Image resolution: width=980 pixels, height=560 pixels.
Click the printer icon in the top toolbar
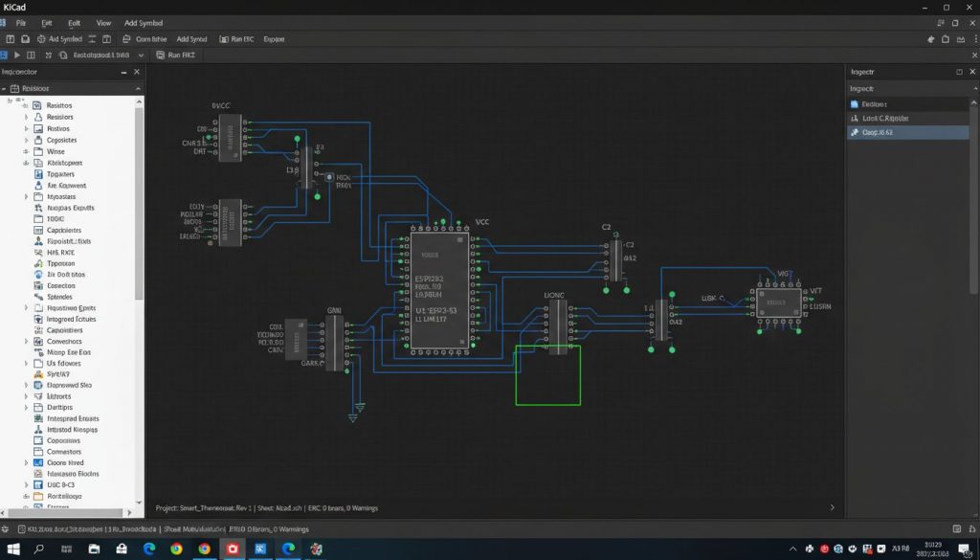coord(125,38)
